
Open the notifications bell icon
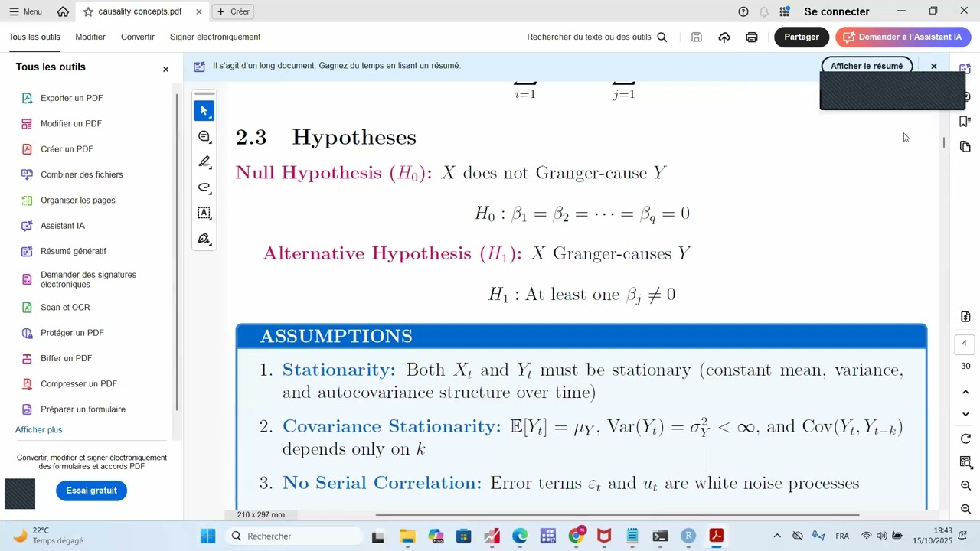click(764, 11)
